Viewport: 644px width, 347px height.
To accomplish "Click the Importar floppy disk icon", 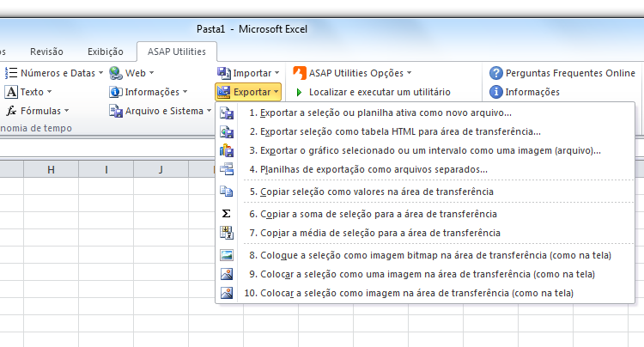I will 224,73.
